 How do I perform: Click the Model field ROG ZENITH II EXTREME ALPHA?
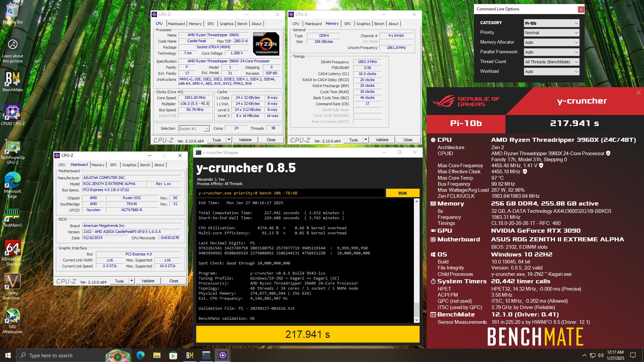pyautogui.click(x=114, y=184)
